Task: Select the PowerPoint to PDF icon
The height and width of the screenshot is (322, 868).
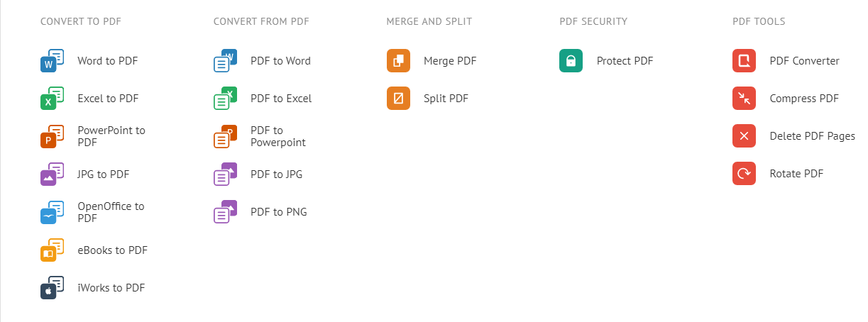Action: [x=52, y=136]
